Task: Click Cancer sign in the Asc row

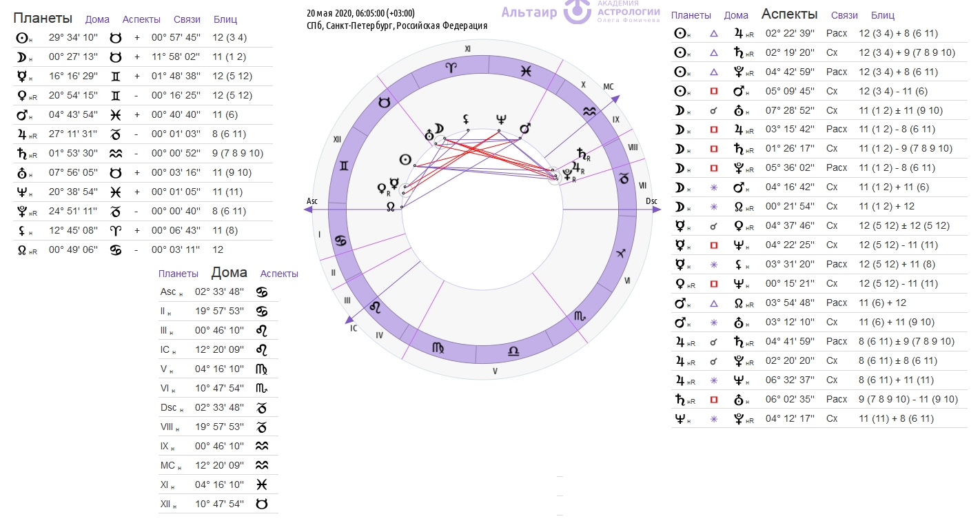Action: pyautogui.click(x=262, y=292)
